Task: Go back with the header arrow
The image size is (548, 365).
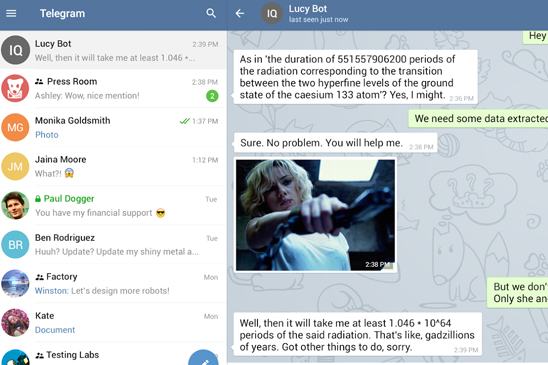Action: click(x=240, y=13)
